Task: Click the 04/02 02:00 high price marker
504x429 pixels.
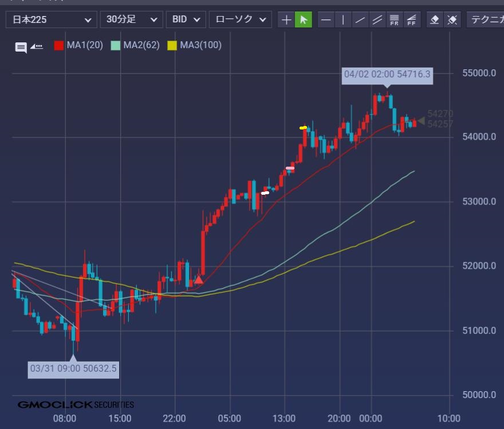Action: coord(387,74)
